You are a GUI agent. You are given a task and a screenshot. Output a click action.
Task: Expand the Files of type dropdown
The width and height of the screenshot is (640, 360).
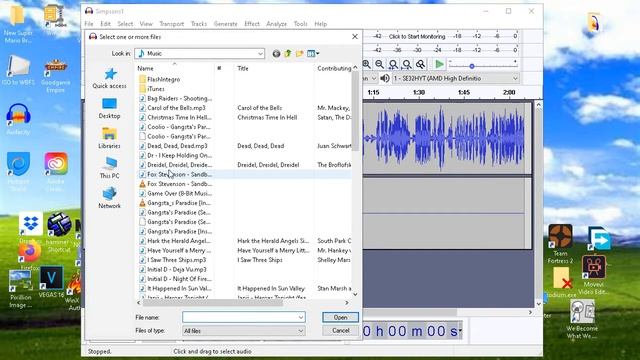point(301,331)
